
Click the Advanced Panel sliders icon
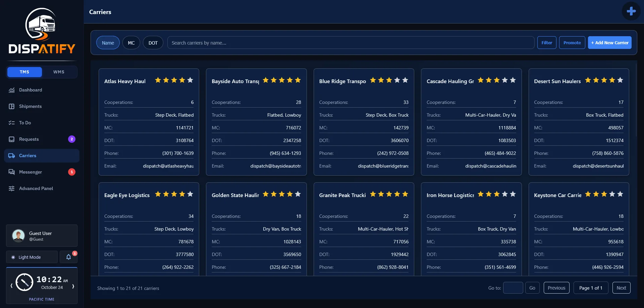[x=12, y=189]
